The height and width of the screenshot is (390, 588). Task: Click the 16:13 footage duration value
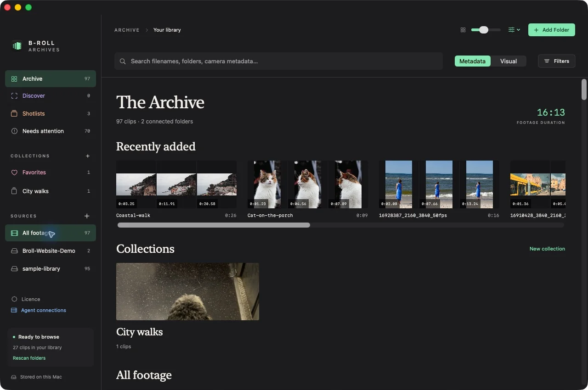pyautogui.click(x=551, y=112)
